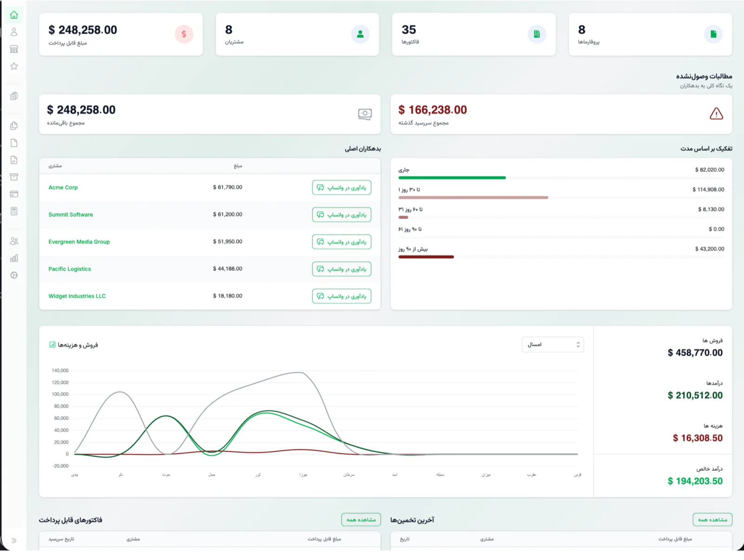Send WhatsApp reminder to Pacific Logistics
Screen dimensions: 744x560
point(342,269)
